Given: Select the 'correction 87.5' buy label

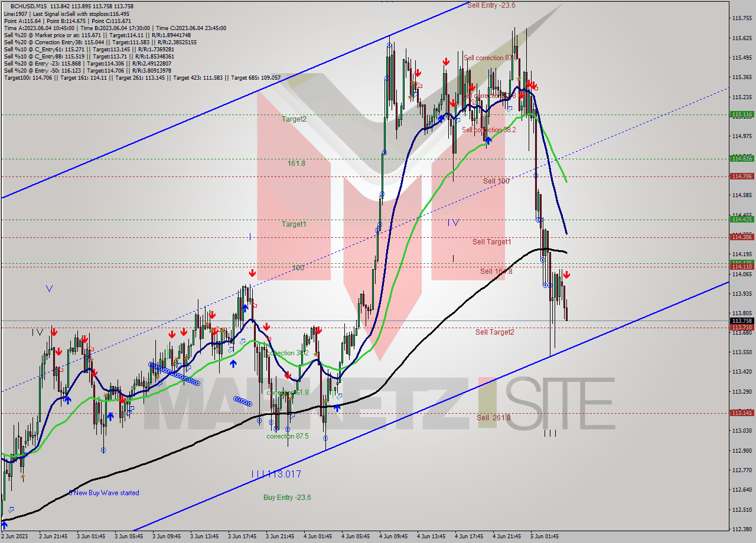Looking at the screenshot, I should pyautogui.click(x=288, y=436).
